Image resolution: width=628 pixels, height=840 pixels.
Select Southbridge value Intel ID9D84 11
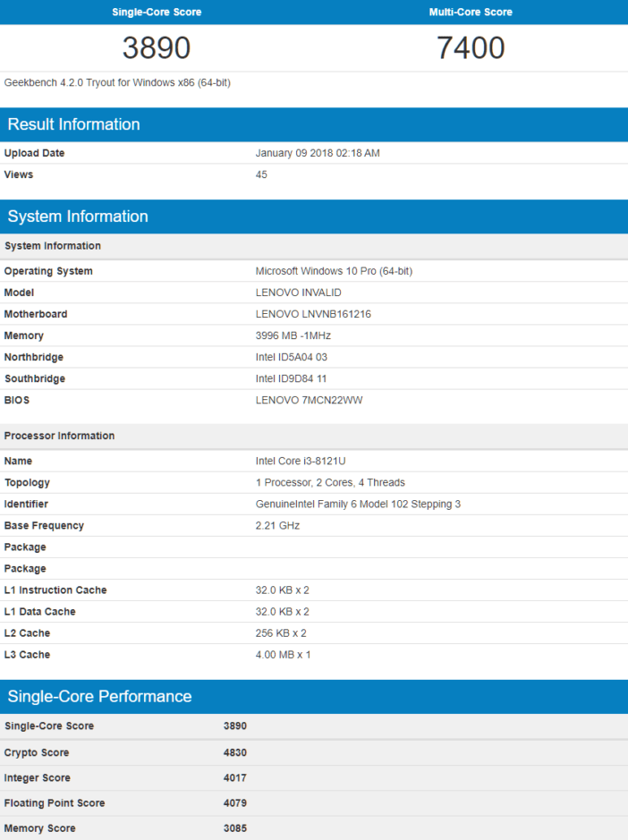pyautogui.click(x=291, y=378)
